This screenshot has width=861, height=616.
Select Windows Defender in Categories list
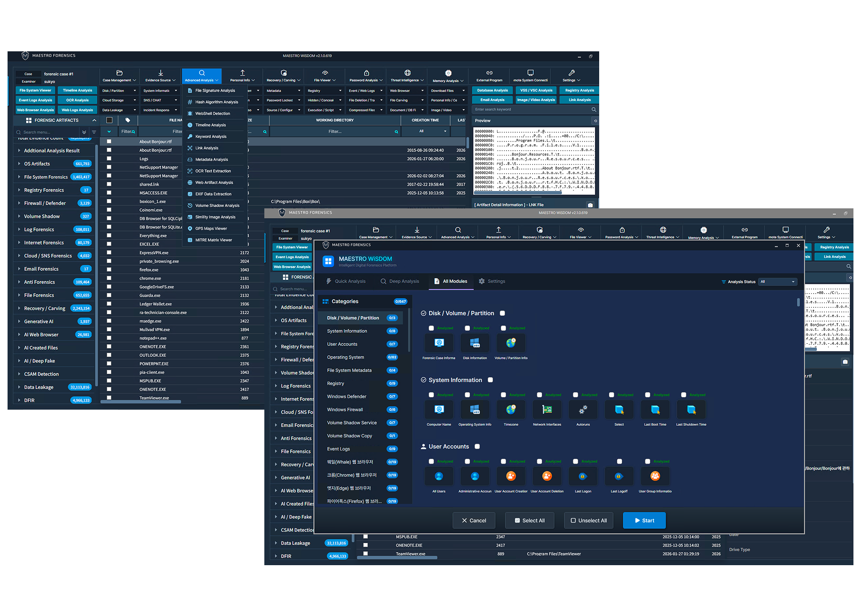point(360,397)
